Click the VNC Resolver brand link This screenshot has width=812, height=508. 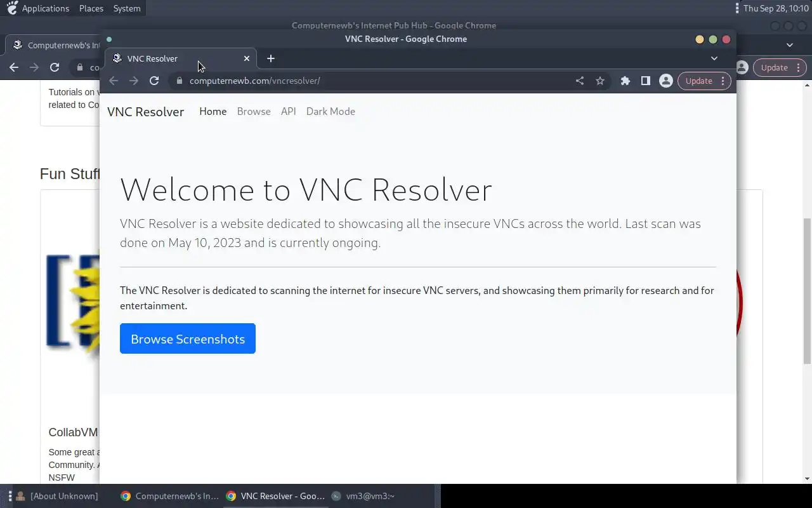click(x=145, y=112)
